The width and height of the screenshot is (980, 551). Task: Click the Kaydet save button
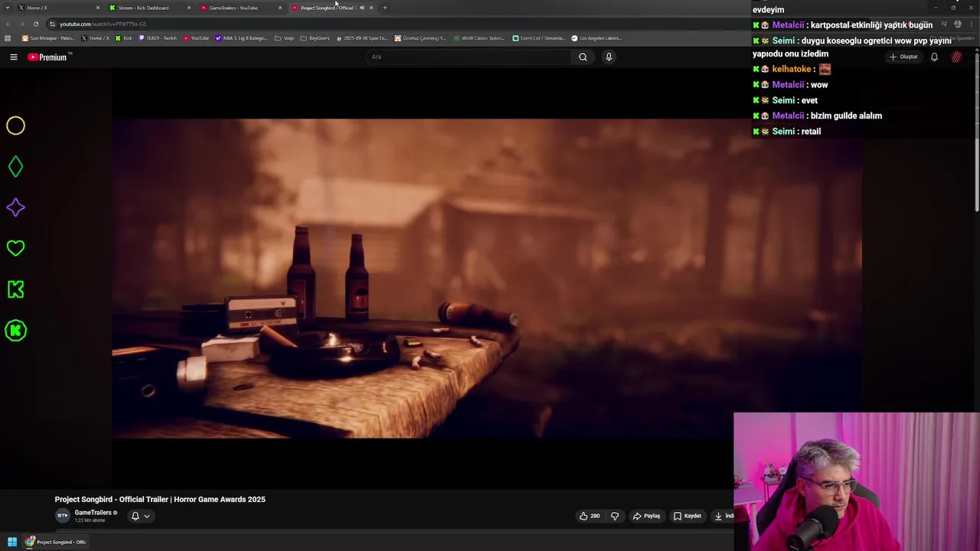point(687,516)
